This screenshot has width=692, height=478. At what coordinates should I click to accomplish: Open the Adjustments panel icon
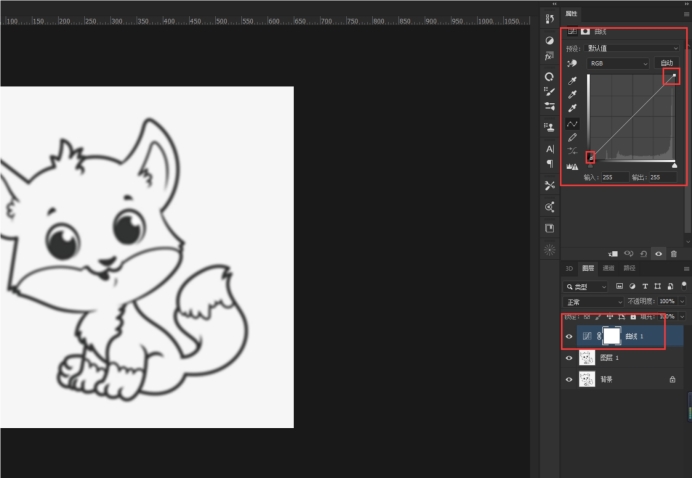[549, 41]
